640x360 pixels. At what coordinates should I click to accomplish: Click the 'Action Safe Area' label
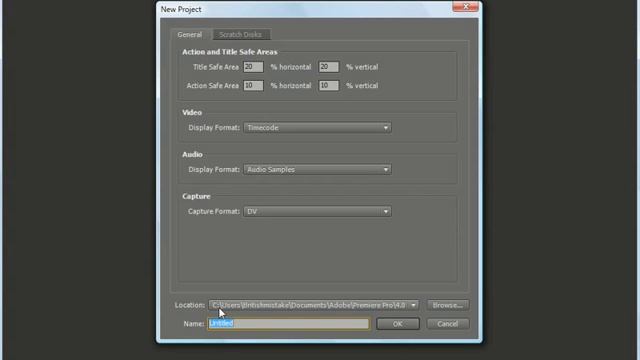point(212,86)
